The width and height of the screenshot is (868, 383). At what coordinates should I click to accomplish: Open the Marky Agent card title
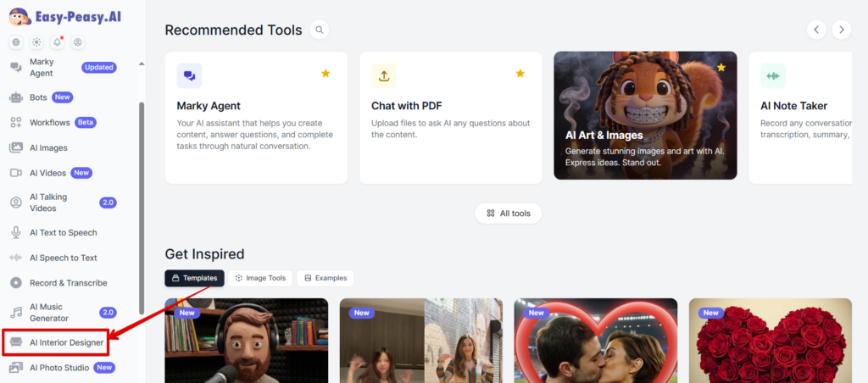[x=209, y=106]
